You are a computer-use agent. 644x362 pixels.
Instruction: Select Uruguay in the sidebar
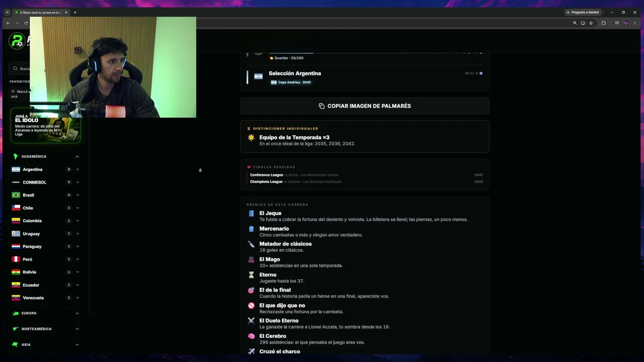coord(31,234)
